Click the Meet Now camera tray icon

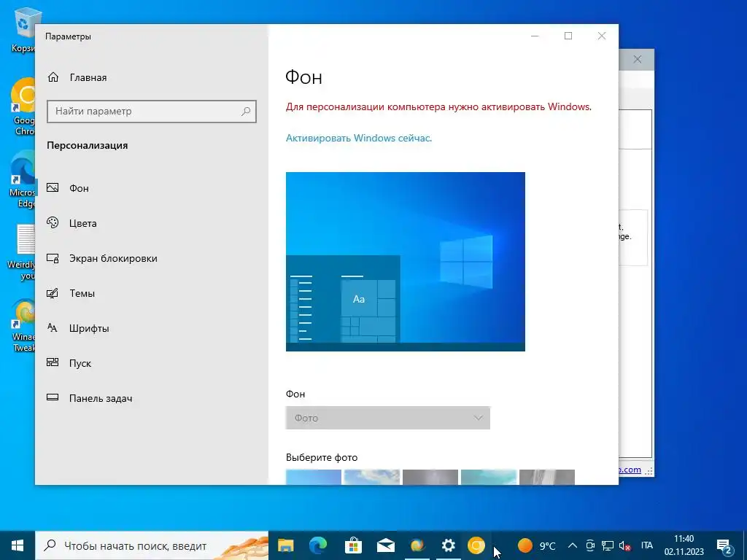click(590, 545)
